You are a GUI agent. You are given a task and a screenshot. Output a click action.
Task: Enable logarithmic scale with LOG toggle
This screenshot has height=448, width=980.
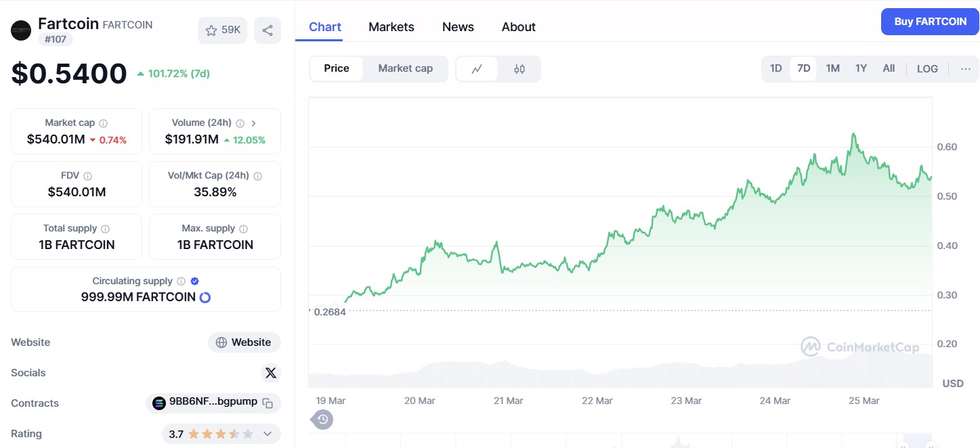tap(927, 68)
